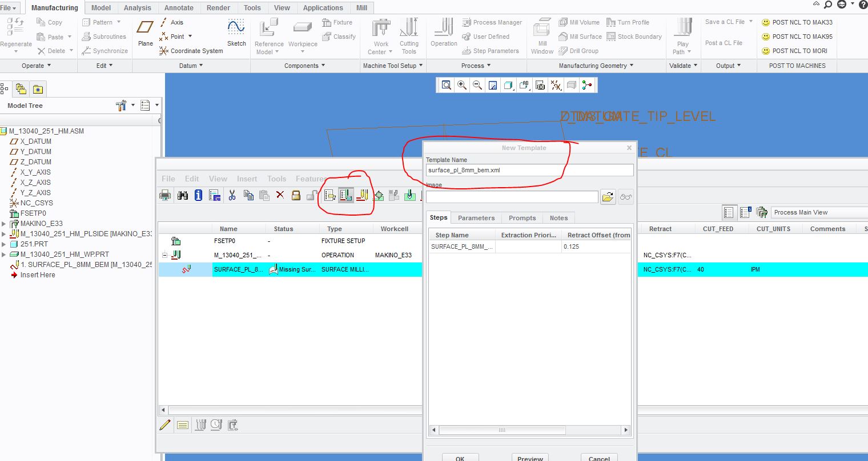Collapse the M_13040_251 operation row

[x=164, y=255]
